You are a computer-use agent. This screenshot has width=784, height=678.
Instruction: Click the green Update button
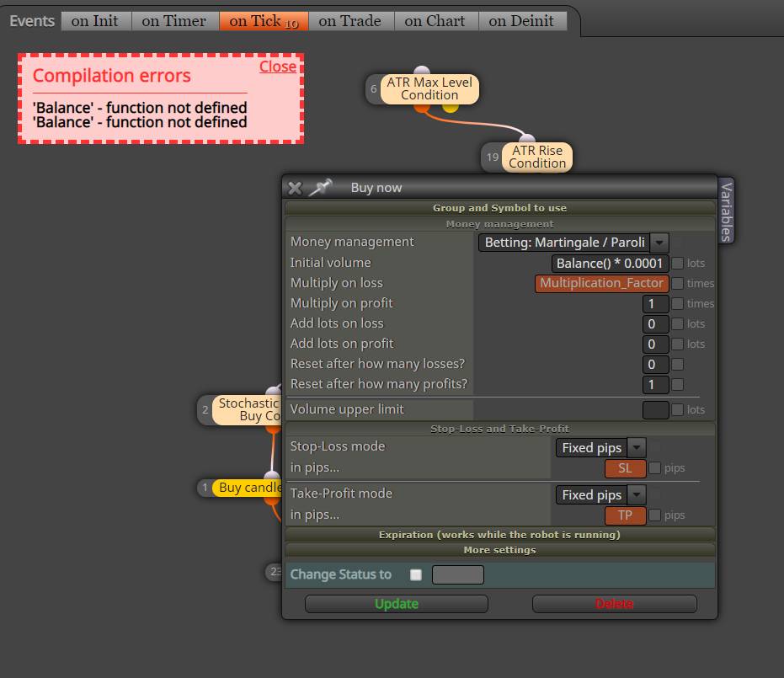click(397, 604)
